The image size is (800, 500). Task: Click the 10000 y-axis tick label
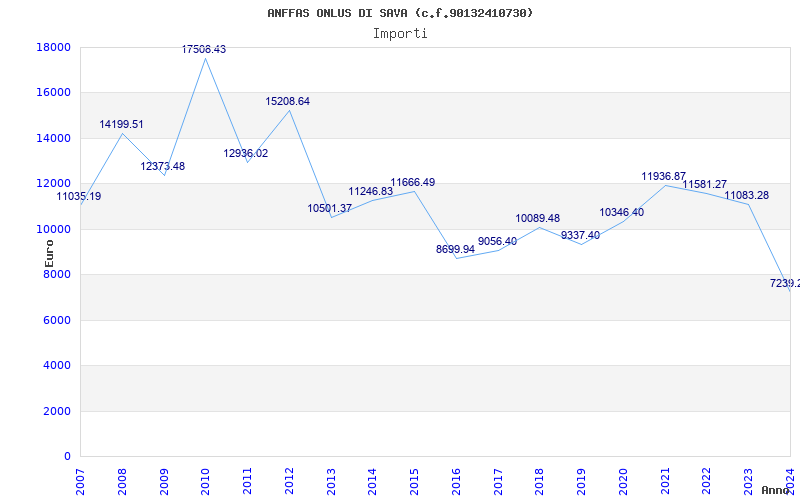point(54,229)
